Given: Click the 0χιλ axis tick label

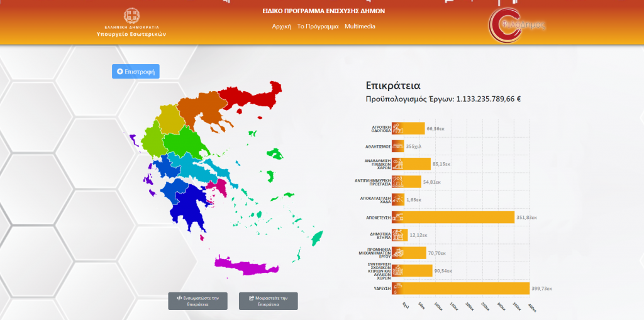Looking at the screenshot, I should pyautogui.click(x=406, y=305).
